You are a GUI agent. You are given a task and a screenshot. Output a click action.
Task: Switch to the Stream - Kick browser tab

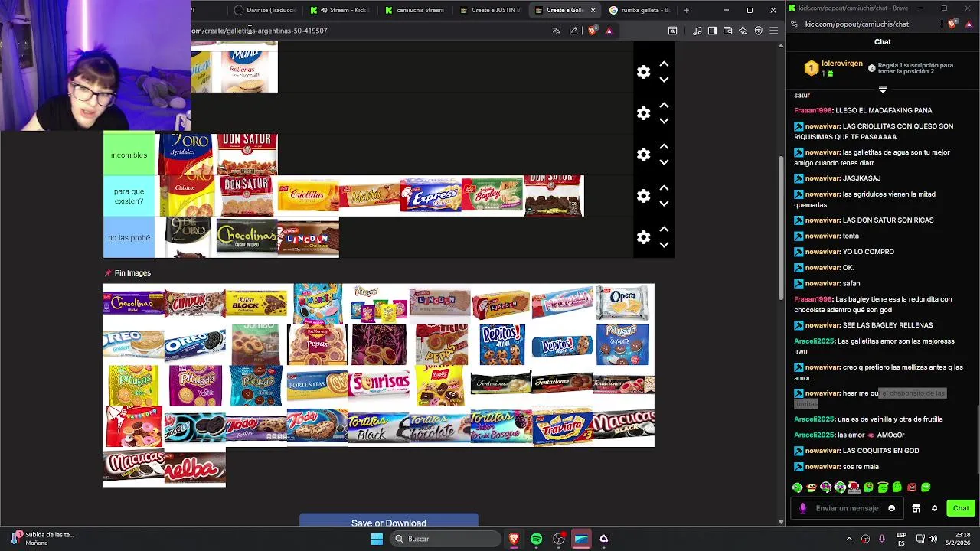pyautogui.click(x=340, y=10)
